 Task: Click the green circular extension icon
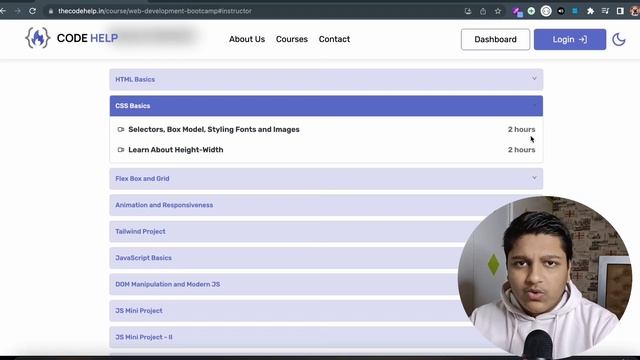click(531, 11)
